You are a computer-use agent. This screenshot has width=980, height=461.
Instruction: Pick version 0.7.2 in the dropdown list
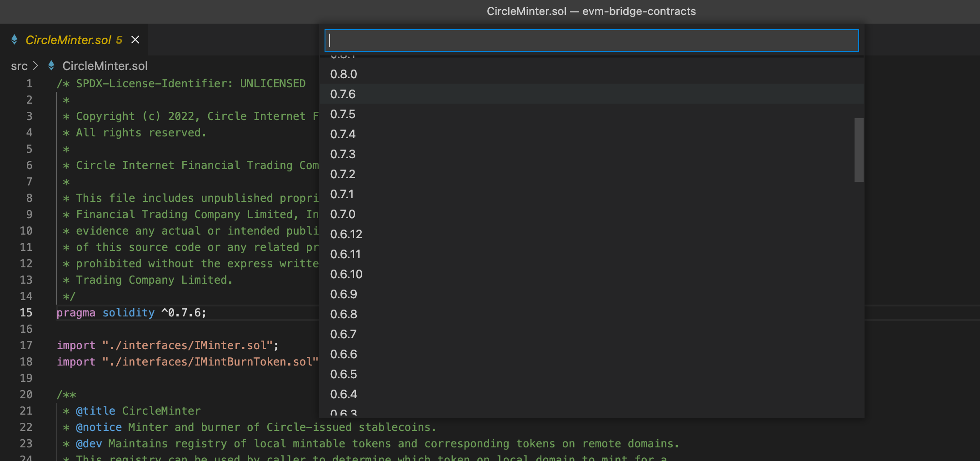coord(591,174)
